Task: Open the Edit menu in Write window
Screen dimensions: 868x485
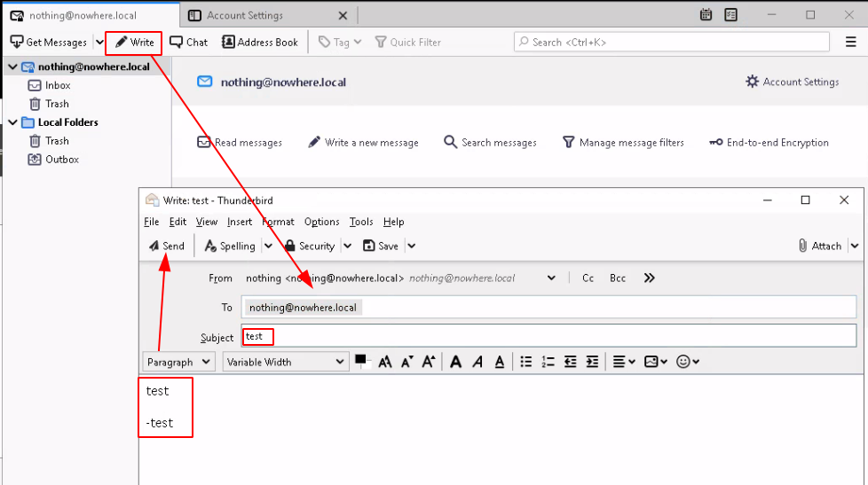Action: coord(178,222)
